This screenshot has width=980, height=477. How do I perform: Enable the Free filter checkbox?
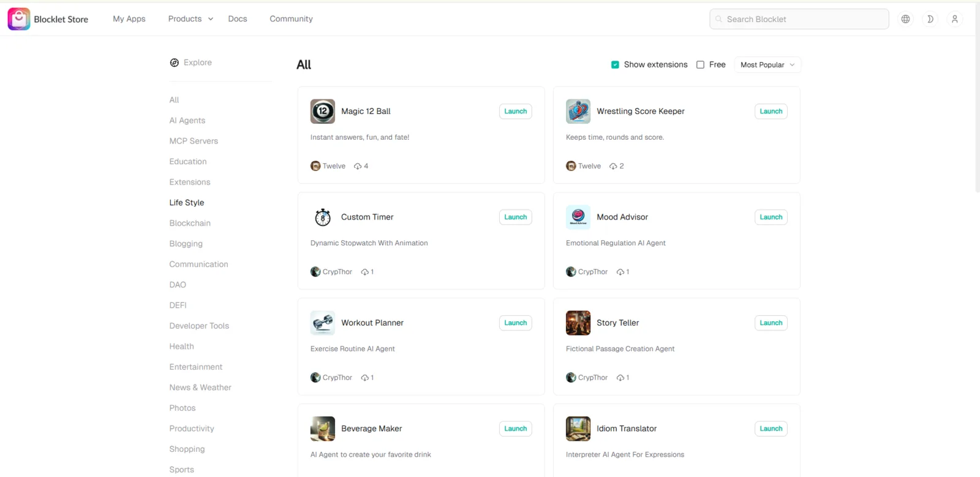(700, 65)
